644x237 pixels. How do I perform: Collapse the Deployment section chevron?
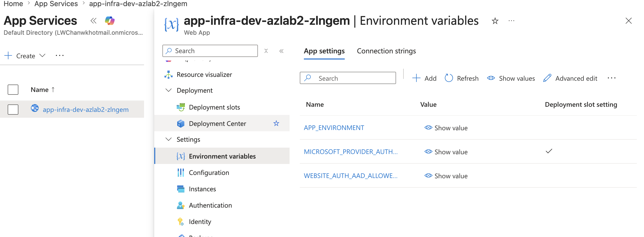(x=169, y=90)
